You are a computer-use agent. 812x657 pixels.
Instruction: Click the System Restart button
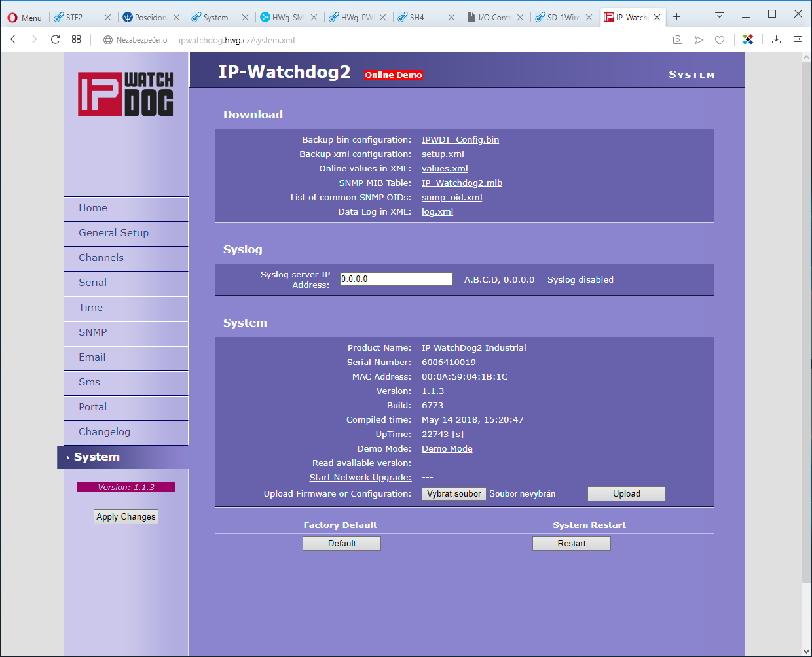[572, 544]
